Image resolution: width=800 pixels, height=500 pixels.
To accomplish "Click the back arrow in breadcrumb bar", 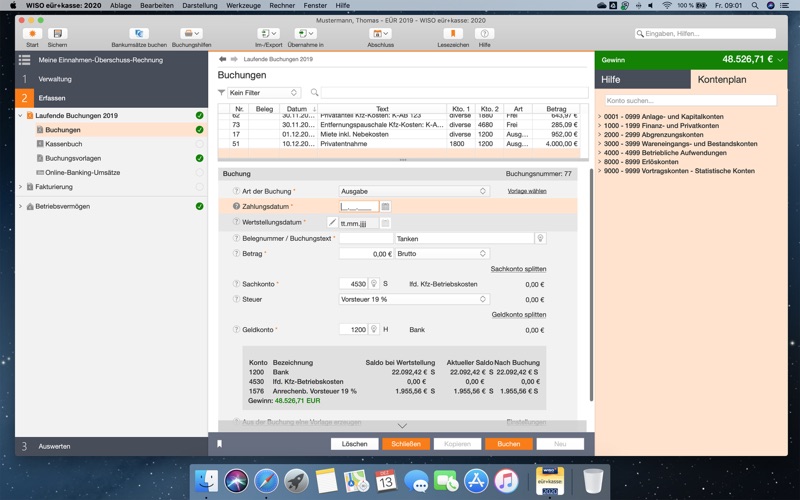I will (x=222, y=59).
